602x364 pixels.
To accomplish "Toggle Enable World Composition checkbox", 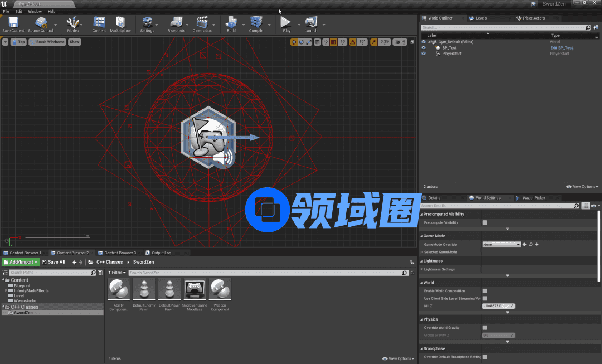I will [484, 291].
